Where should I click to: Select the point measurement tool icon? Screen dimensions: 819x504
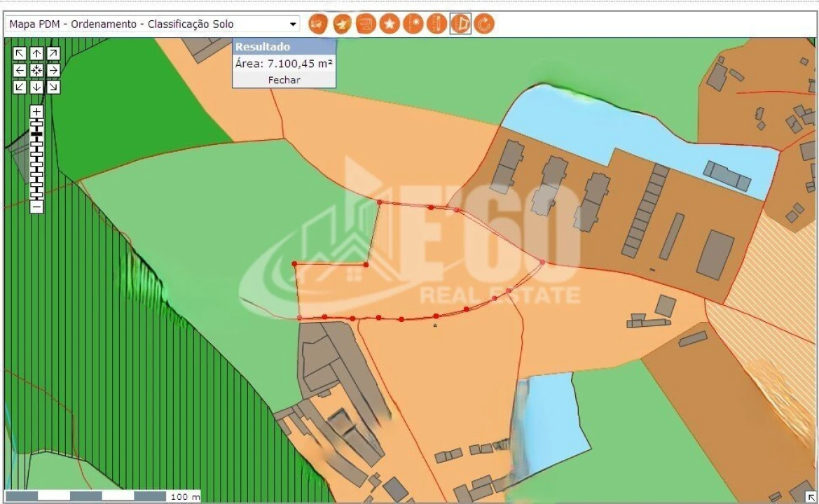point(413,24)
